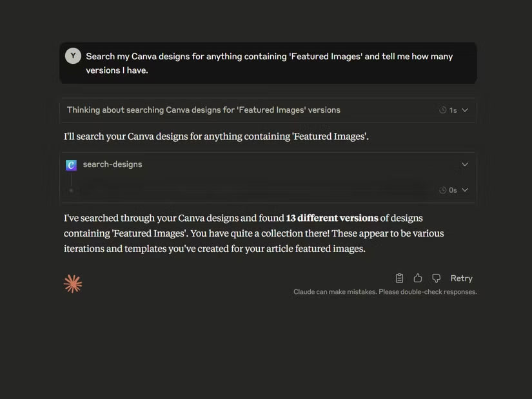Screen dimensions: 532x399
Task: Select the bold '13 different versions' text
Action: 331,217
